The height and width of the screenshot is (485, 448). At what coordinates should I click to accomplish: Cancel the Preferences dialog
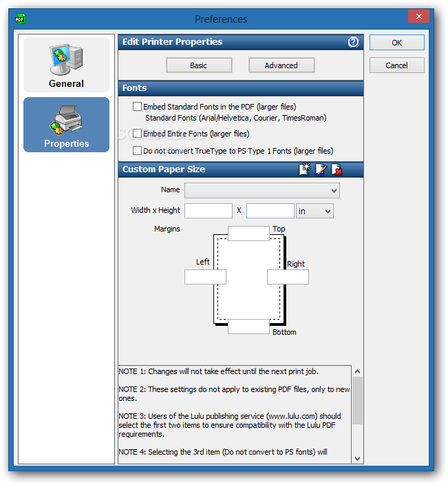(x=396, y=65)
